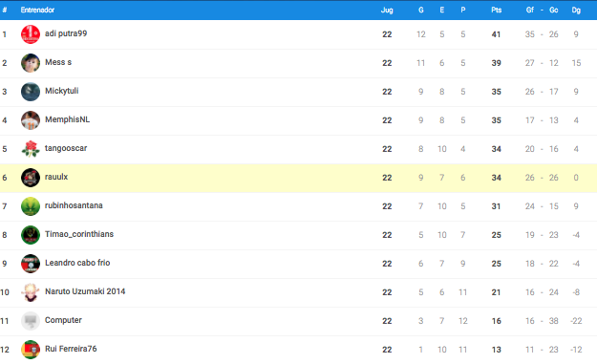Sort table by Jug column header

click(x=387, y=10)
